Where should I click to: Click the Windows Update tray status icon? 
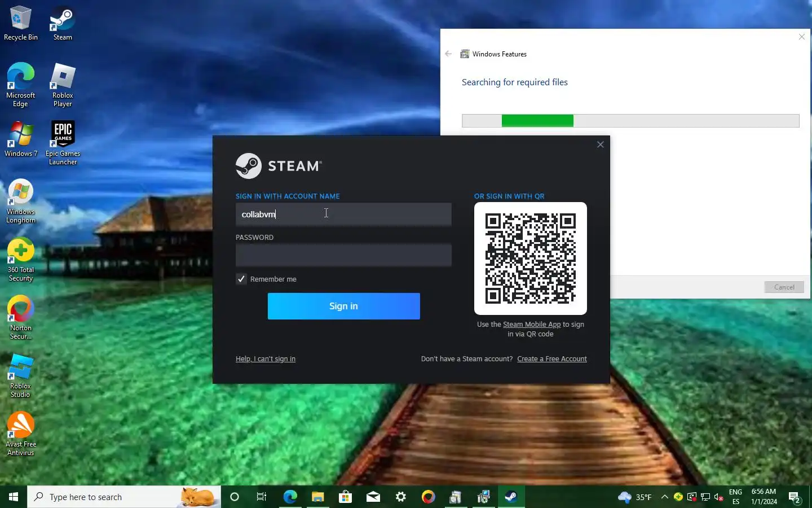click(692, 497)
